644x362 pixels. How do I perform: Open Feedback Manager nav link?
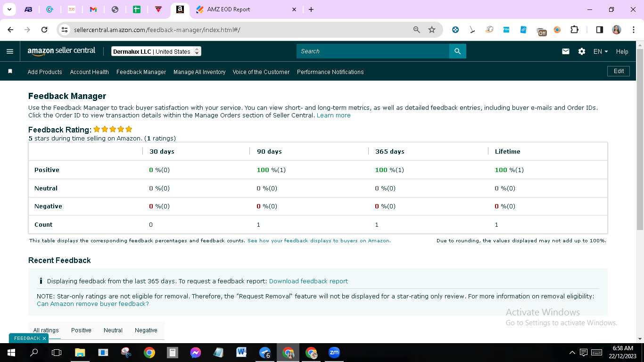pos(141,72)
